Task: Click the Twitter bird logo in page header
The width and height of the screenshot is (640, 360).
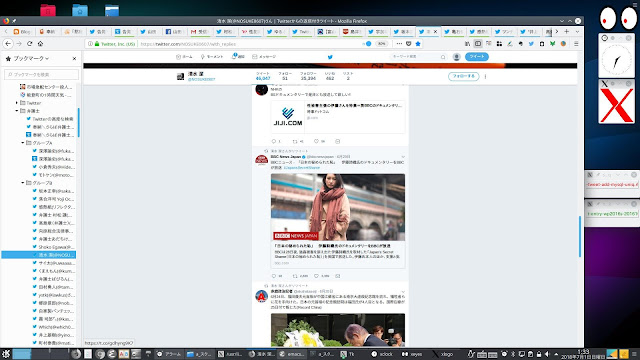Action: (x=330, y=57)
